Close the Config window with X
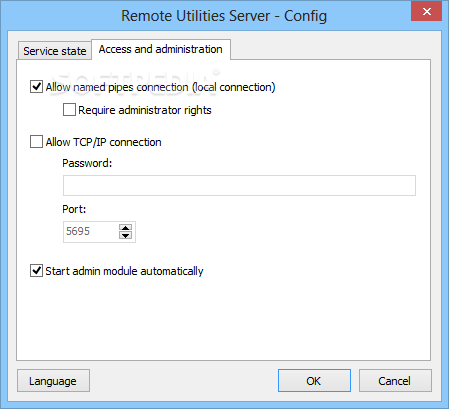Image resolution: width=449 pixels, height=409 pixels. pyautogui.click(x=426, y=12)
